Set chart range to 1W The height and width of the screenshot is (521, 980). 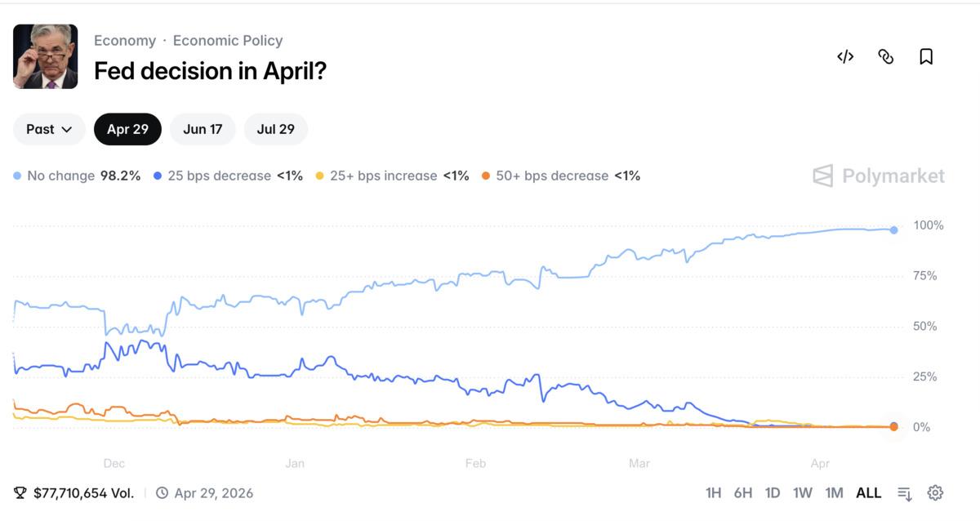click(x=802, y=492)
